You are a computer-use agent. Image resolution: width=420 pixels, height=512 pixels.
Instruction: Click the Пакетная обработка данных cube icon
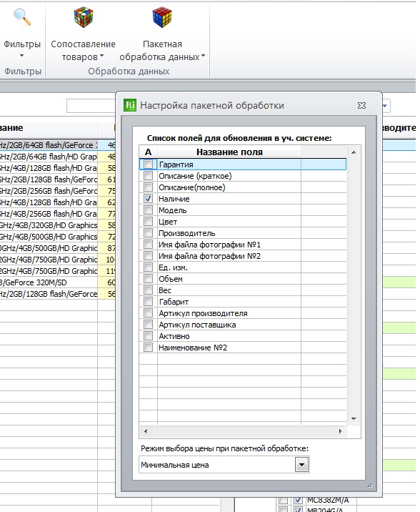point(162,17)
